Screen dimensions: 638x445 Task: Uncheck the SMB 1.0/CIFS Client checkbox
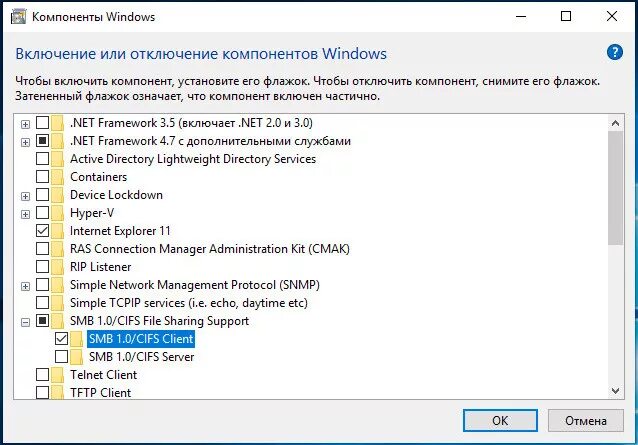[x=61, y=338]
